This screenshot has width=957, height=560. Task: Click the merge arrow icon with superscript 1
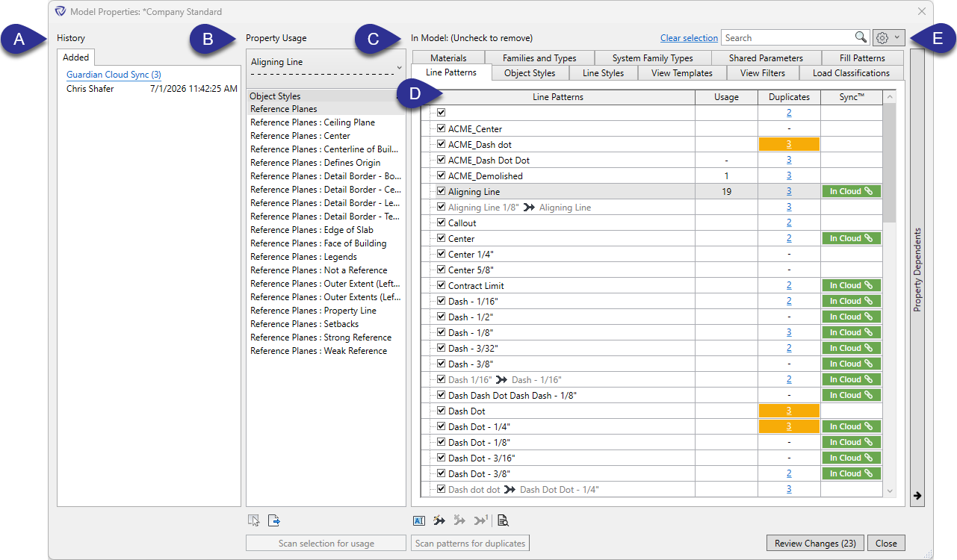pos(481,521)
